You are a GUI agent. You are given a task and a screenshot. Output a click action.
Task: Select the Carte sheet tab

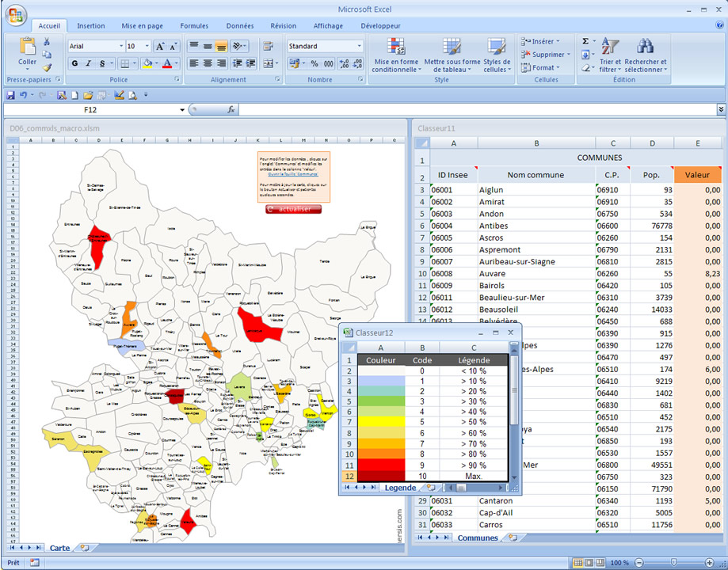tap(59, 548)
